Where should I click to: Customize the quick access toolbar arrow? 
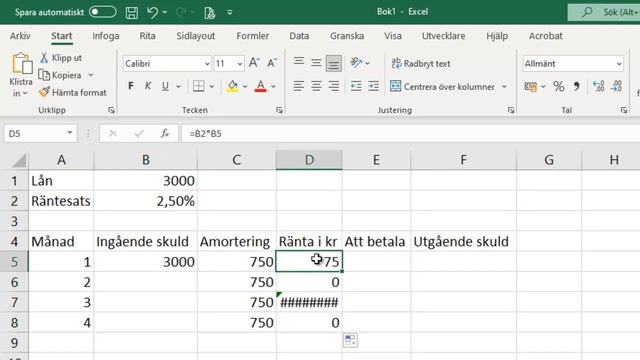click(x=230, y=12)
